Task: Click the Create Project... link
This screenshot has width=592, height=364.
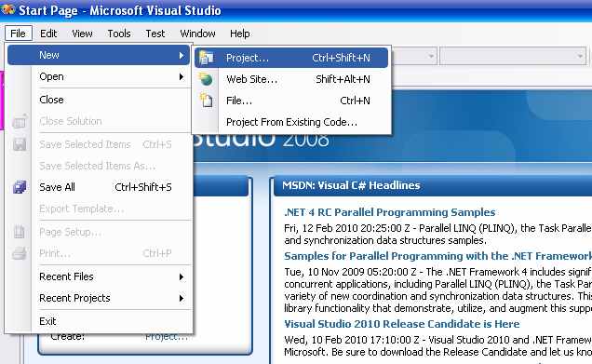Action: tap(167, 336)
